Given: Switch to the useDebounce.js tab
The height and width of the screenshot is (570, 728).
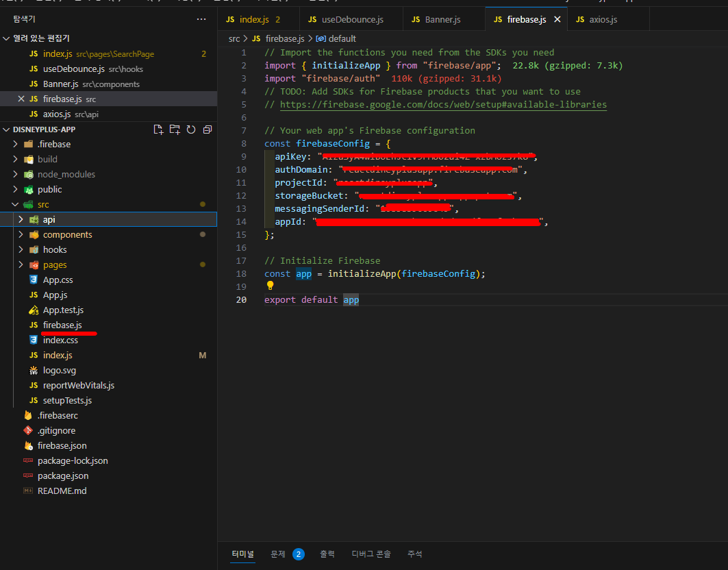Looking at the screenshot, I should click(352, 19).
